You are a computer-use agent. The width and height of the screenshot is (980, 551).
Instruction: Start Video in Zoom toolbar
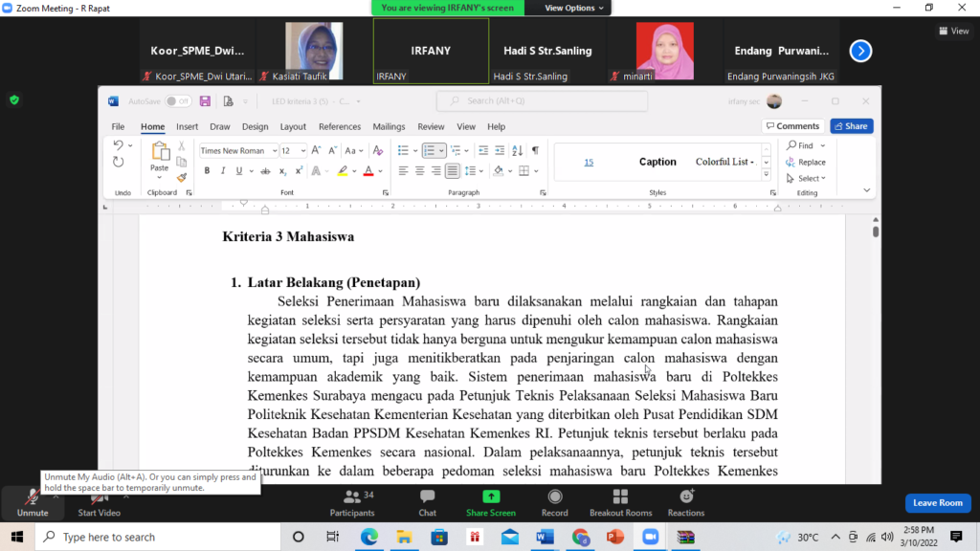pos(99,503)
